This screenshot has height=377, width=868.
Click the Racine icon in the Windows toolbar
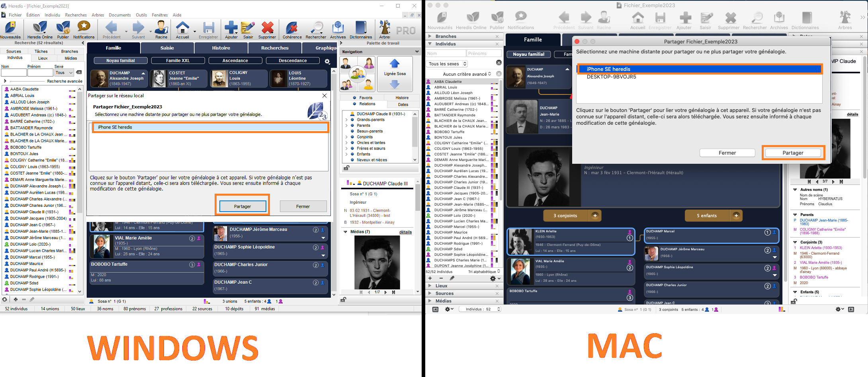coord(161,29)
